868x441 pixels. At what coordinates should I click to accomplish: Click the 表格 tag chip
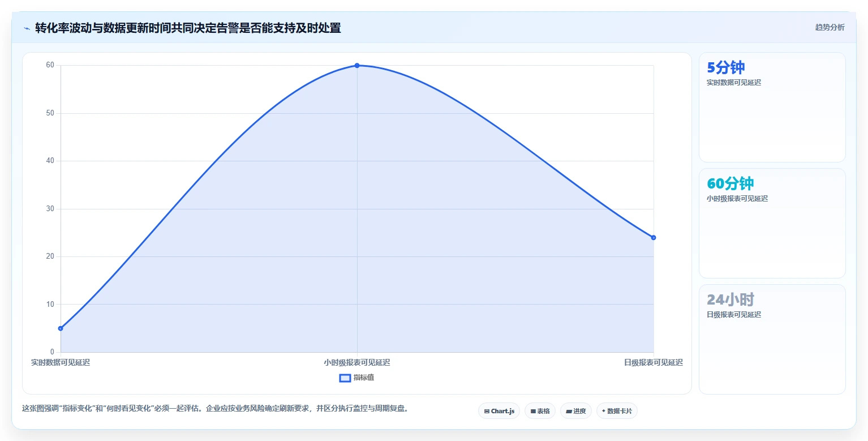point(540,411)
